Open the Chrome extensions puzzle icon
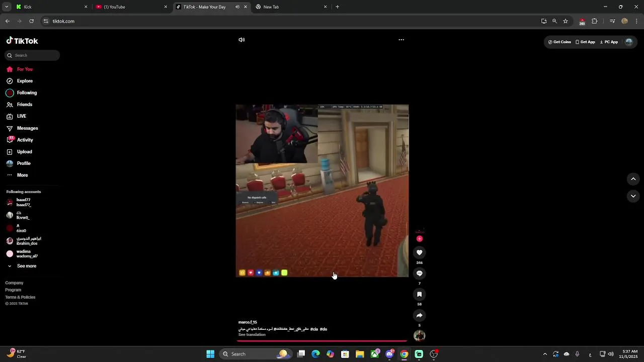 (595, 21)
